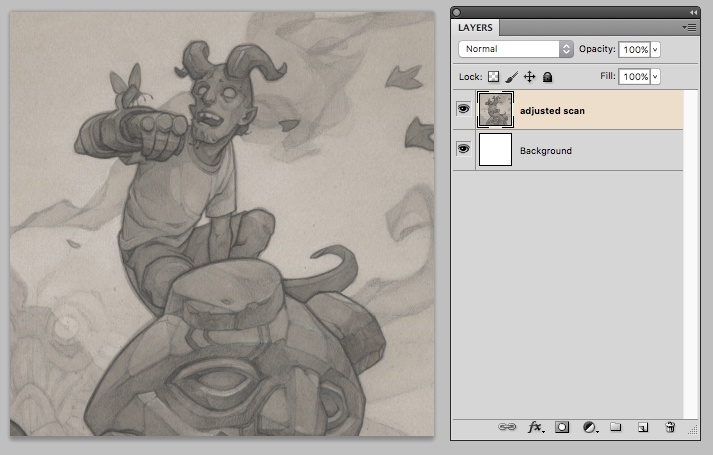Open the blend mode Normal dropdown
This screenshot has height=455, width=713.
click(x=516, y=49)
